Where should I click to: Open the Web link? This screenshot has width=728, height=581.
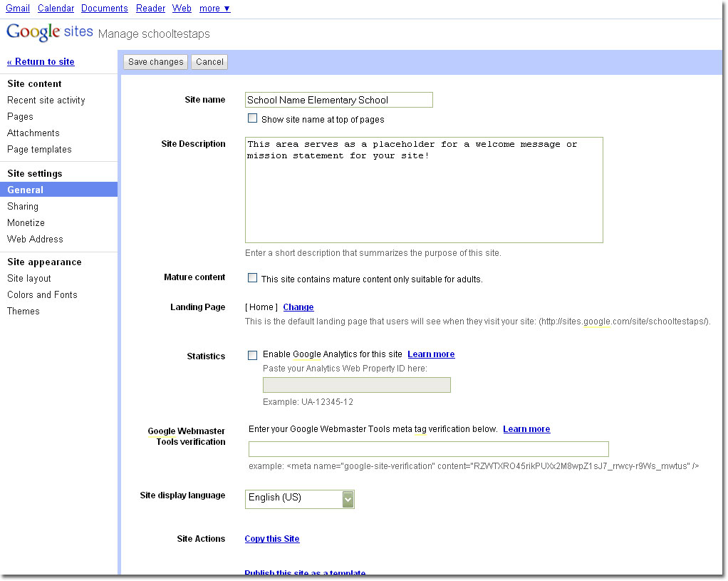182,9
